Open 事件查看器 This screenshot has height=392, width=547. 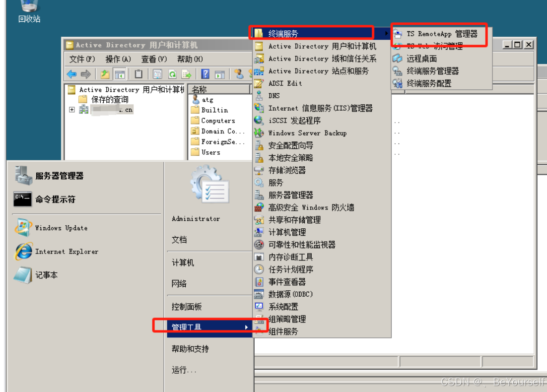pos(321,282)
